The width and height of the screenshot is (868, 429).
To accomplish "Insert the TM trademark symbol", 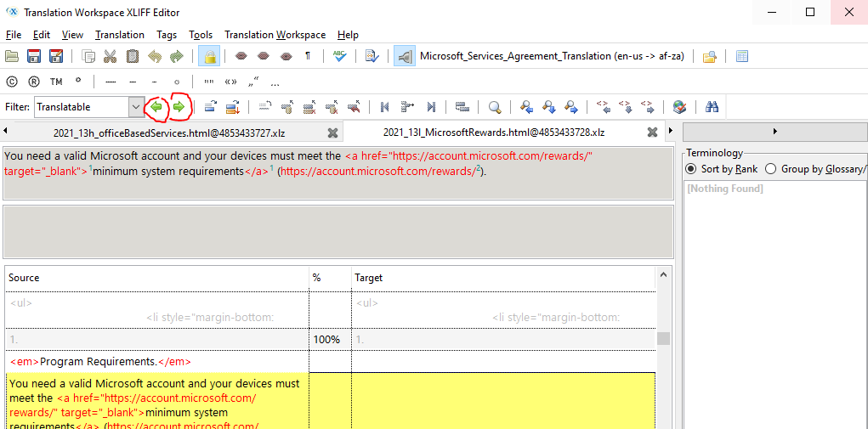I will point(56,82).
